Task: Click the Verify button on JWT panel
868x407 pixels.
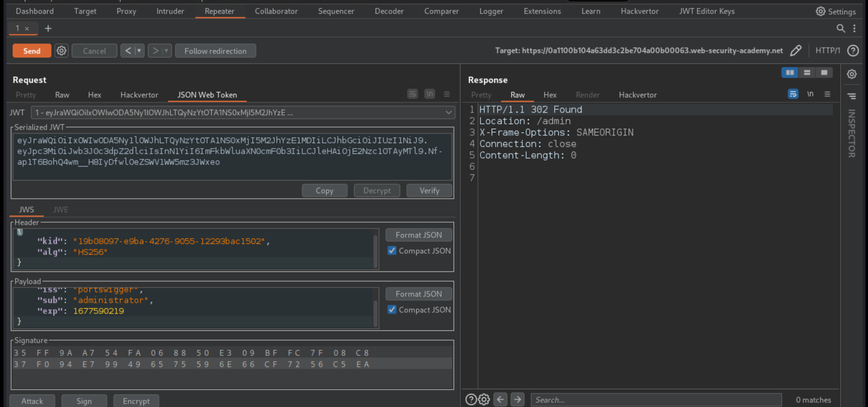Action: coord(429,191)
